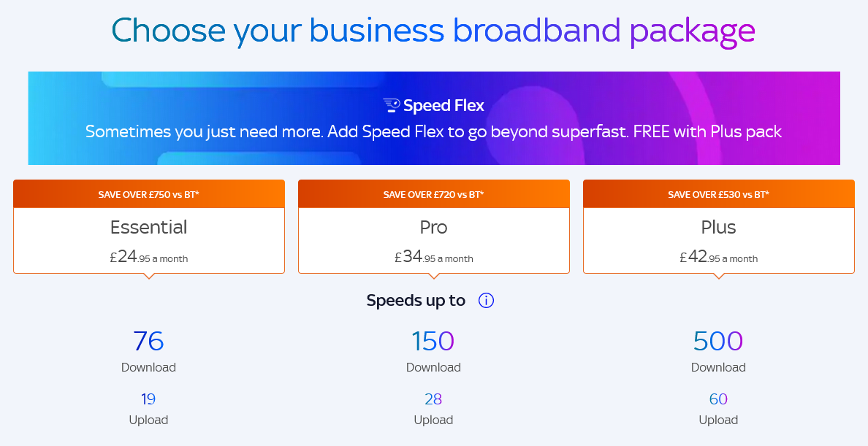The width and height of the screenshot is (868, 446).
Task: Click the Essential £24.95 a month price
Action: click(149, 257)
